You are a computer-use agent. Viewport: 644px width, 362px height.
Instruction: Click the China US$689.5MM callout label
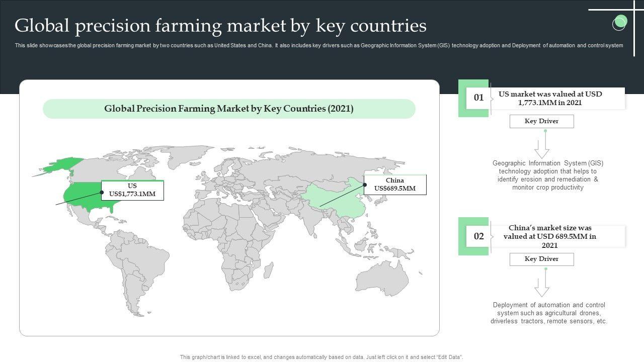[395, 185]
